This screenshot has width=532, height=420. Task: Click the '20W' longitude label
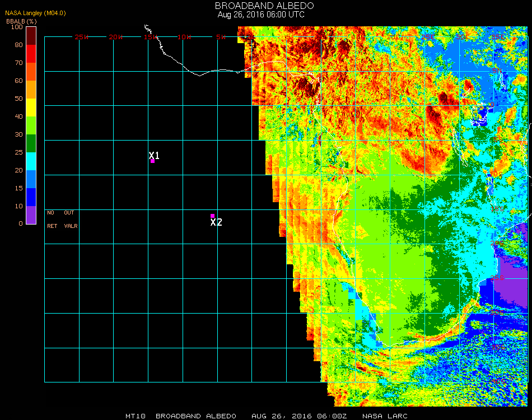click(x=116, y=37)
